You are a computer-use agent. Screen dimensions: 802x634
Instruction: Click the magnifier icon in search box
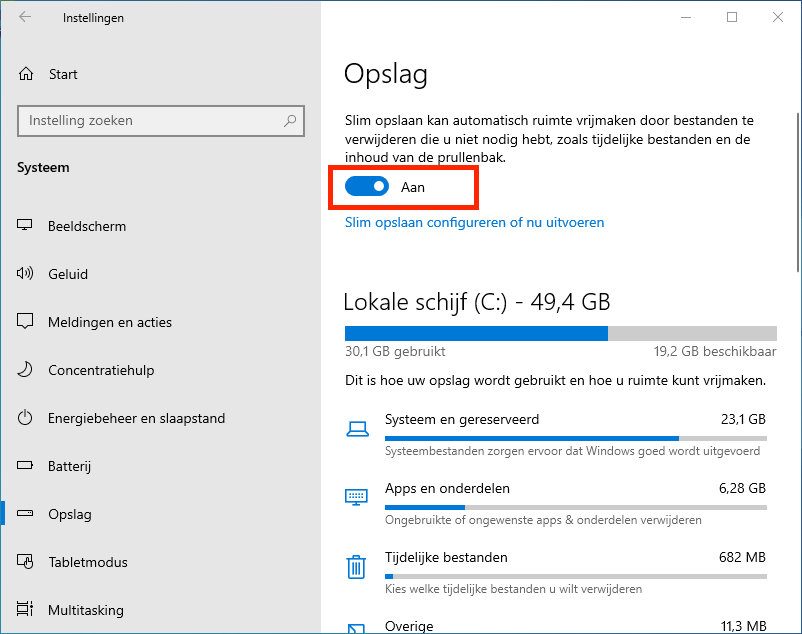click(290, 121)
